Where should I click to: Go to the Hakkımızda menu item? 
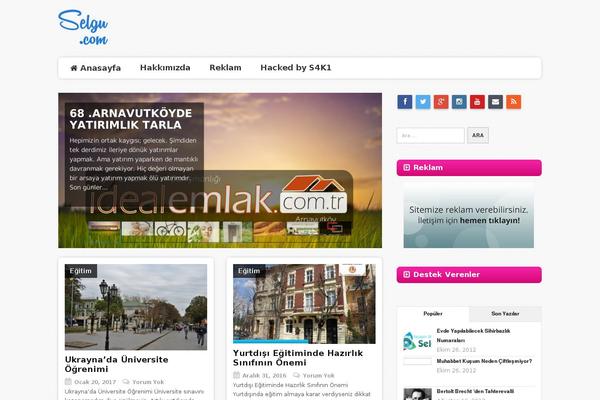(165, 68)
